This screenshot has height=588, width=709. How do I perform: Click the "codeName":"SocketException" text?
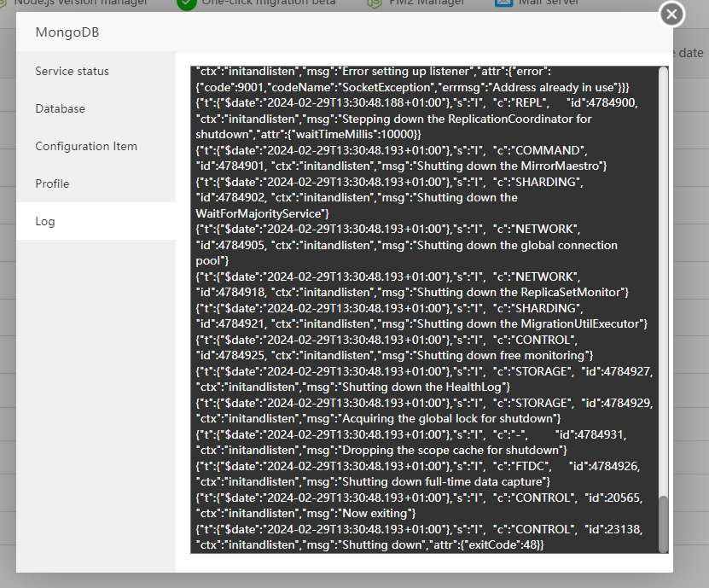[352, 87]
